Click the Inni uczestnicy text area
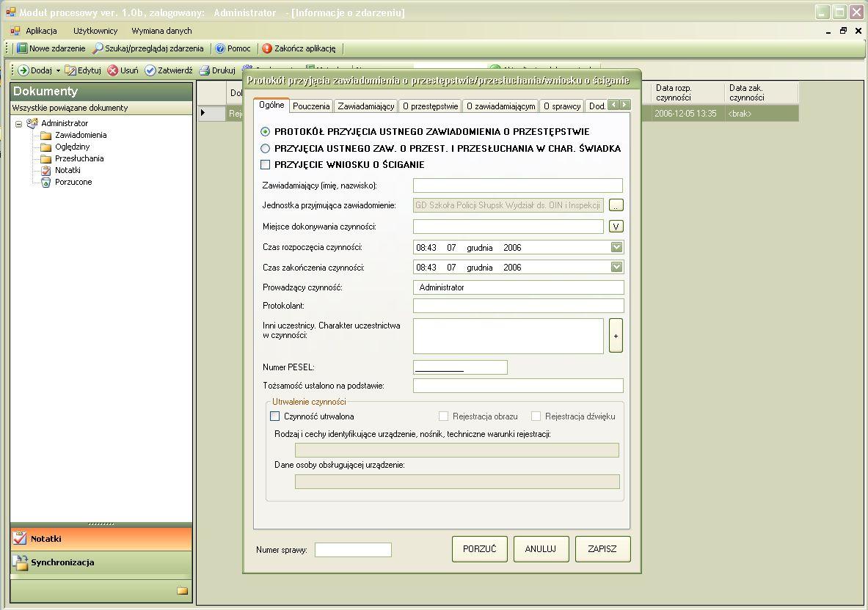 (x=508, y=336)
